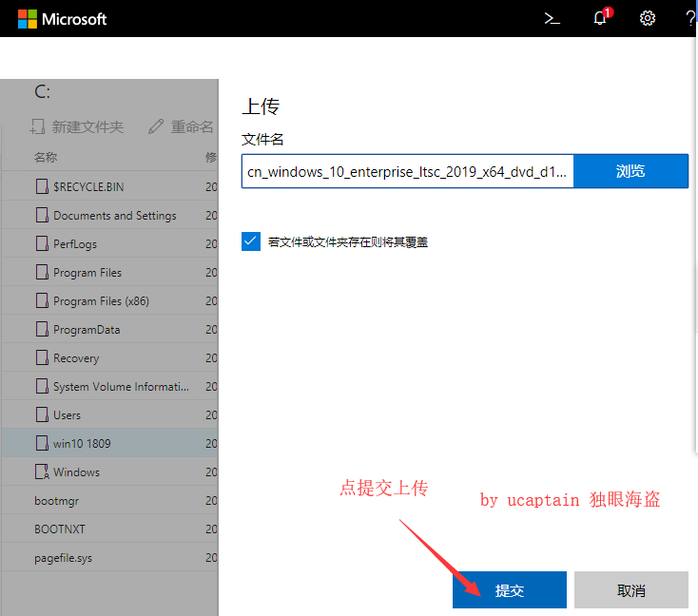Click the Program Files (x86) name
This screenshot has height=616, width=698.
(101, 301)
